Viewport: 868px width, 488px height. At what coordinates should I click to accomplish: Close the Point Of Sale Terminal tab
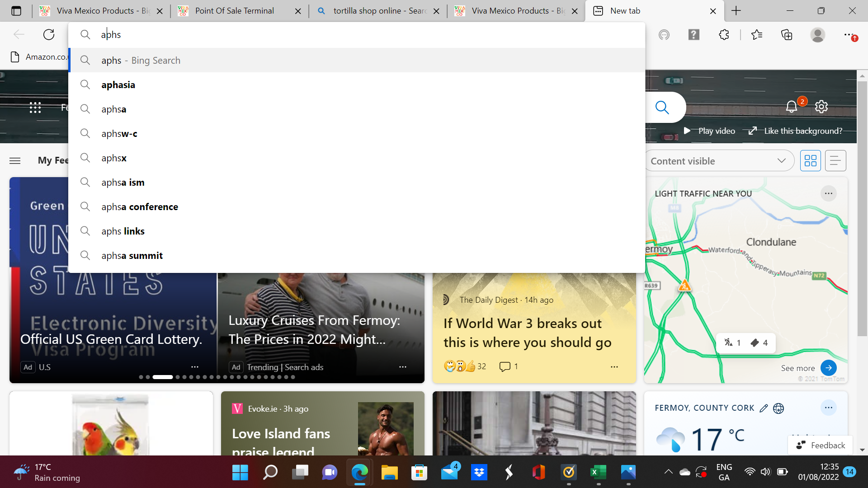coord(298,11)
